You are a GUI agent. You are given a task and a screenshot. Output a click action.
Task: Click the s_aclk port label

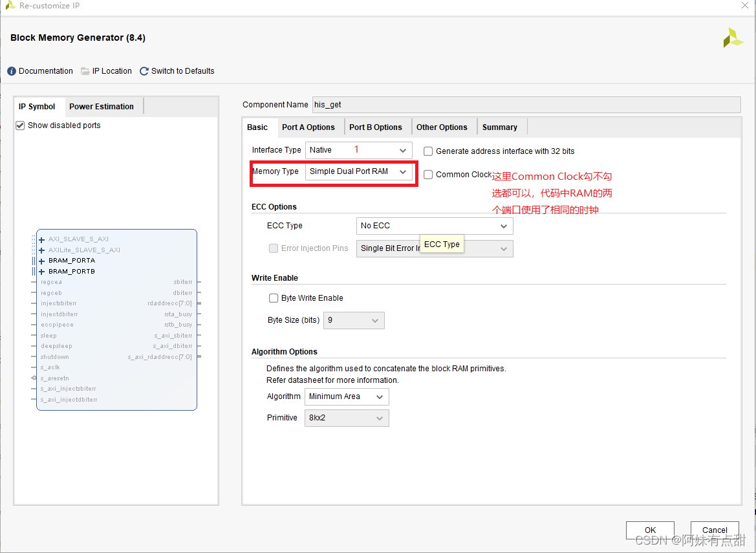click(50, 367)
